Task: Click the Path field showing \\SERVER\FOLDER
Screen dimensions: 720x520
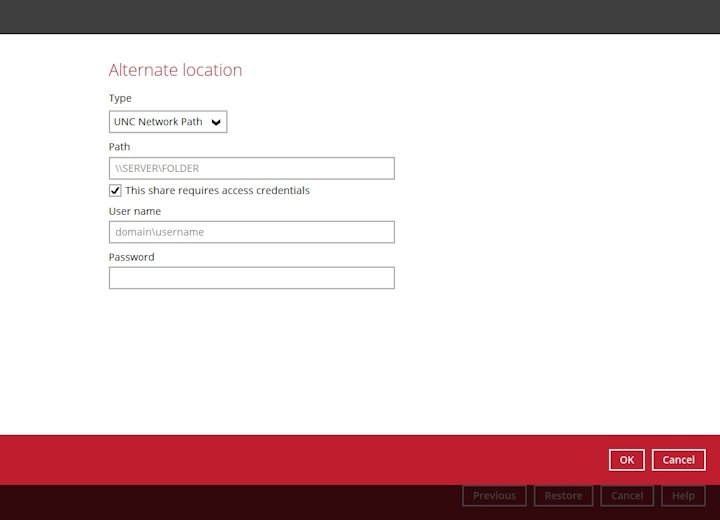Action: coord(251,168)
